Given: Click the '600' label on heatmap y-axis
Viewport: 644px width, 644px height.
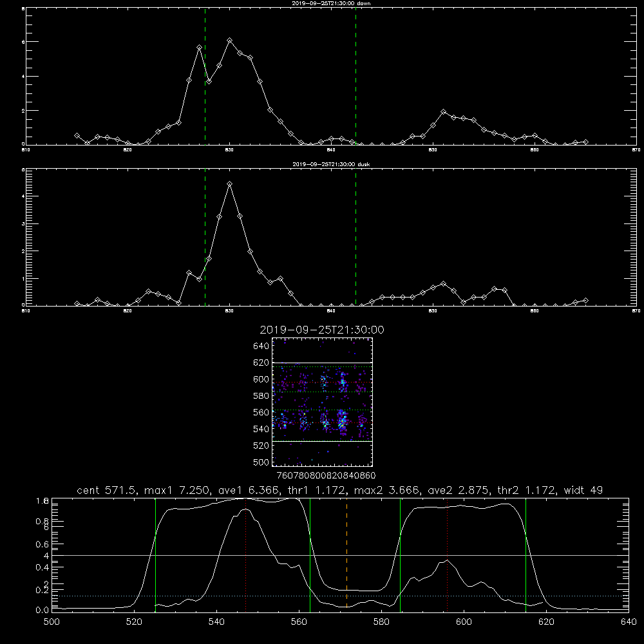Looking at the screenshot, I should 261,379.
